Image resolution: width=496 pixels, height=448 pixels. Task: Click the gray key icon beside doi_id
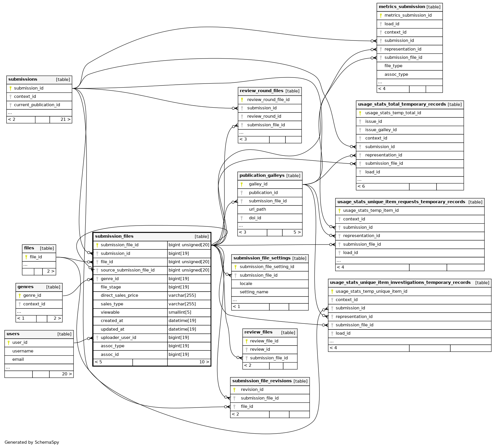pyautogui.click(x=242, y=218)
